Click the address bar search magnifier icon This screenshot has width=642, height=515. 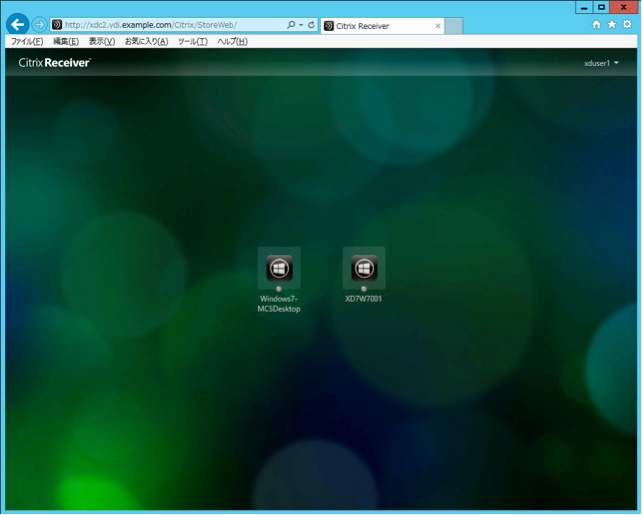291,25
